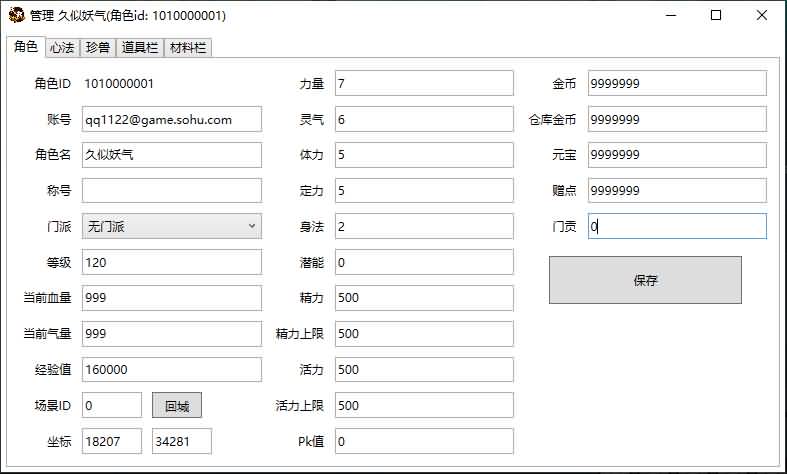Switch to the 心法 tab

pyautogui.click(x=62, y=47)
